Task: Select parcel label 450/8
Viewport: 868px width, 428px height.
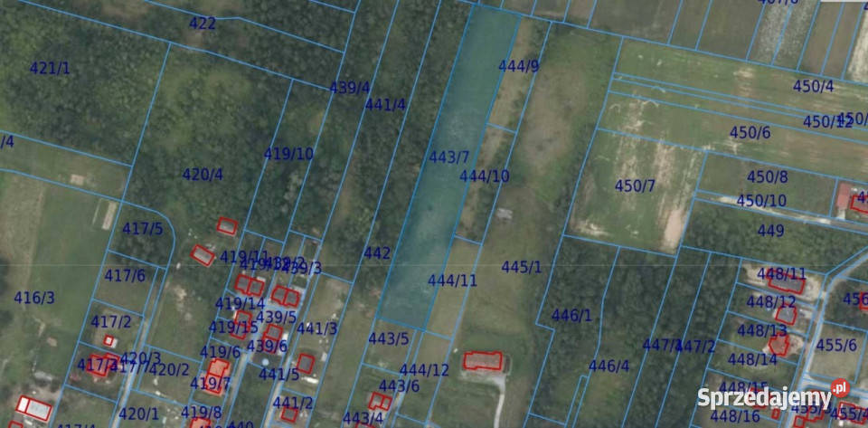Action: [x=768, y=176]
